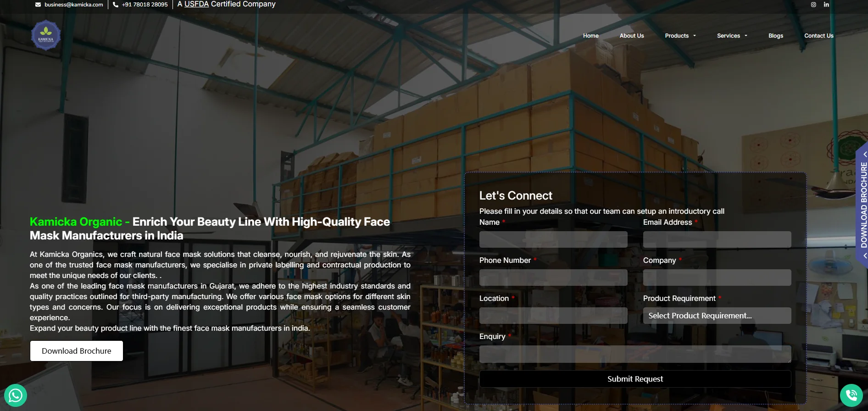
Task: Open Select Product Requirement dropdown
Action: coord(717,316)
